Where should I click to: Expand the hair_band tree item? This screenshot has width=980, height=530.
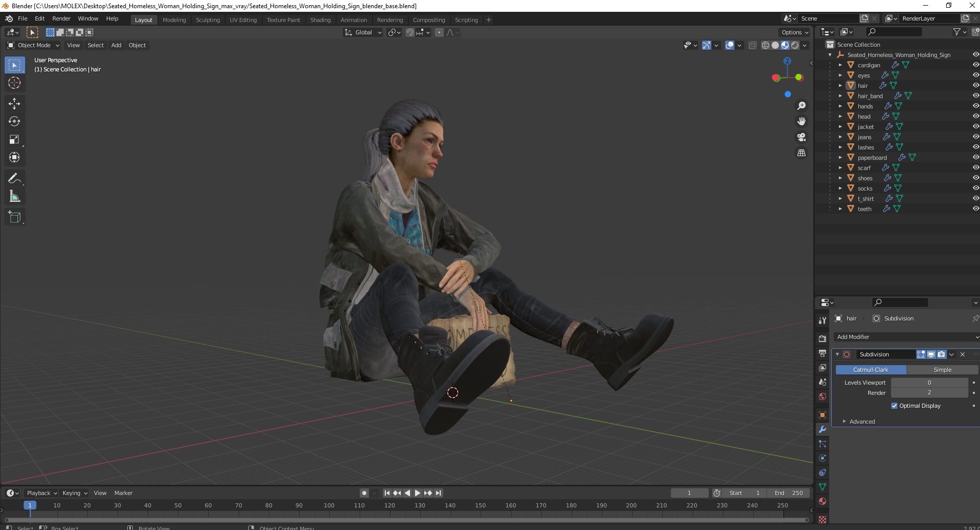(840, 96)
